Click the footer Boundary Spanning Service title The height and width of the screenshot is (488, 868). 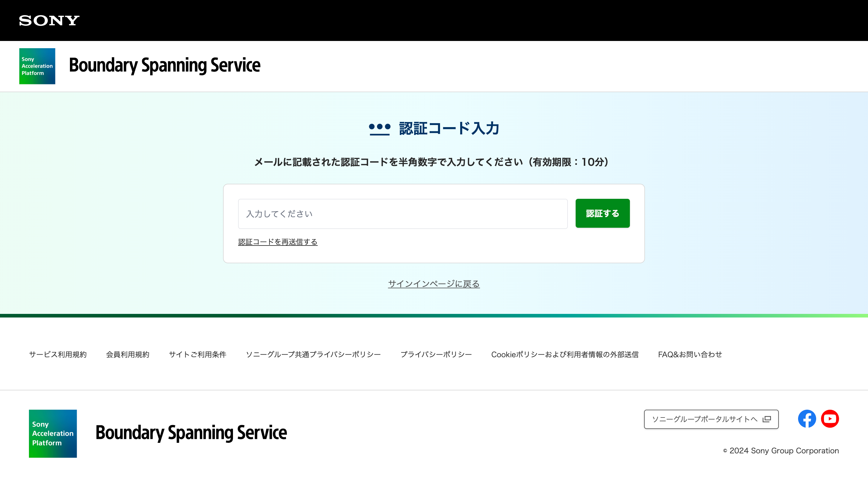[191, 433]
